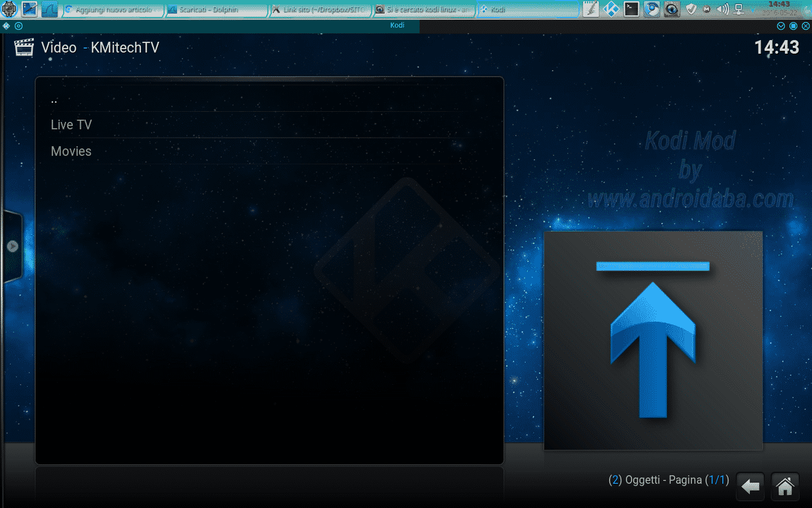Click the show desktop panel icon
This screenshot has height=508, width=812.
(29, 9)
